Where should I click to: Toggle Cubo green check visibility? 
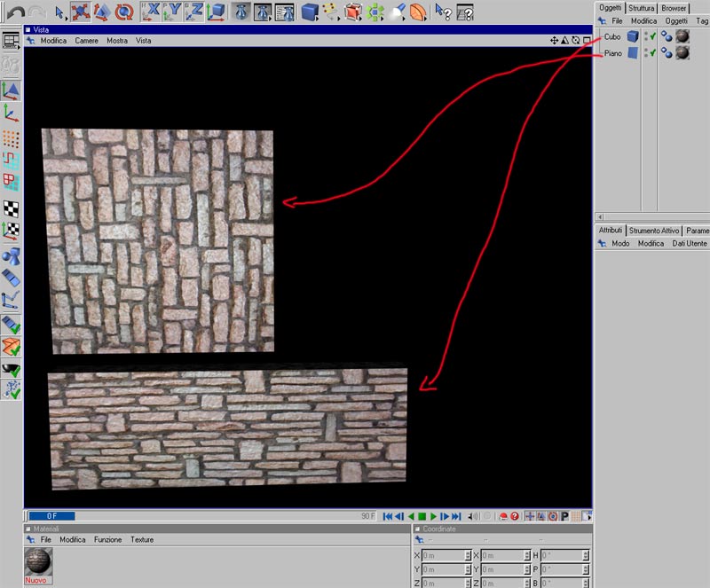[653, 36]
